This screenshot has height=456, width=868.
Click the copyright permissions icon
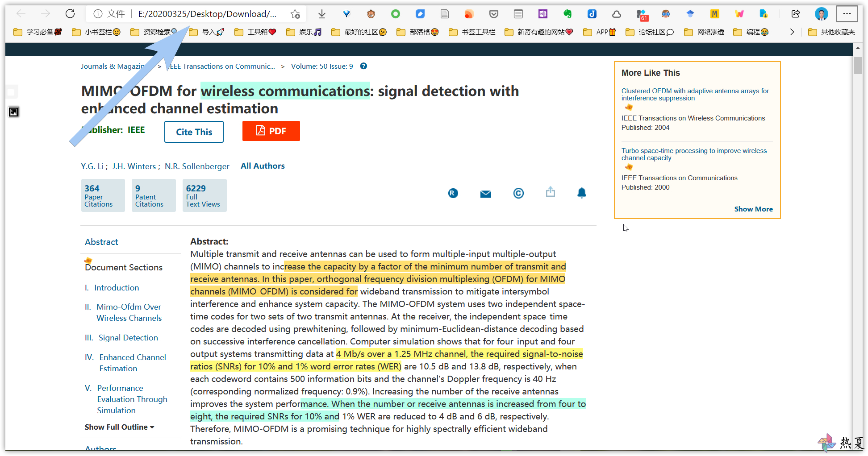518,193
